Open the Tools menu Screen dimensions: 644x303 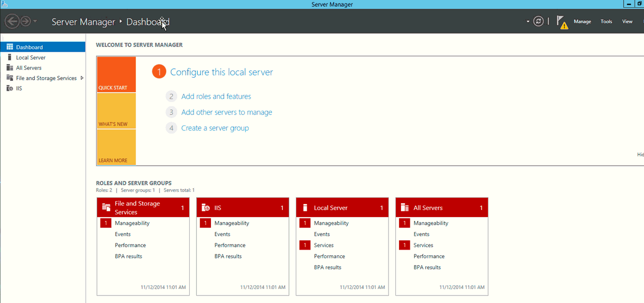(x=606, y=22)
